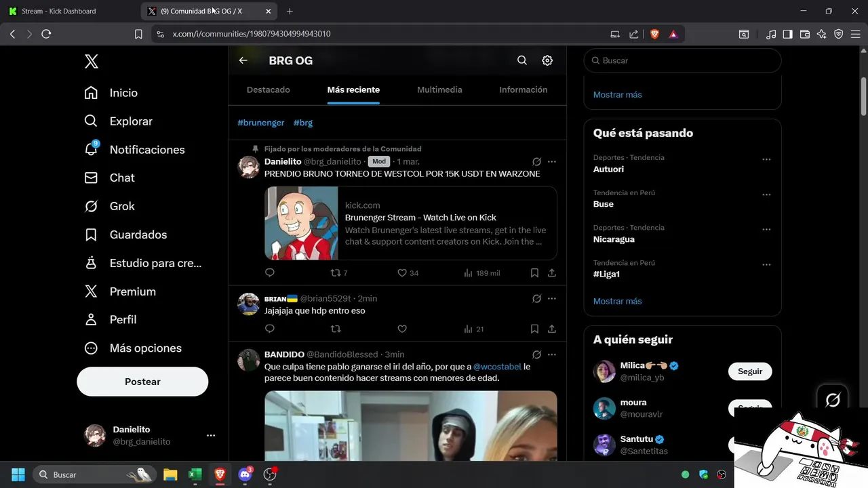Open options for #Liga1 trend
868x488 pixels.
tap(766, 265)
